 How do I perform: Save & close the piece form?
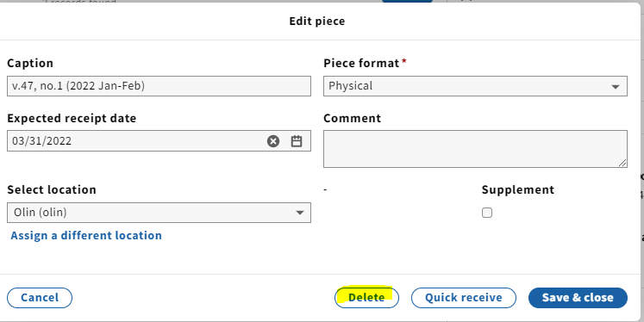tap(578, 298)
